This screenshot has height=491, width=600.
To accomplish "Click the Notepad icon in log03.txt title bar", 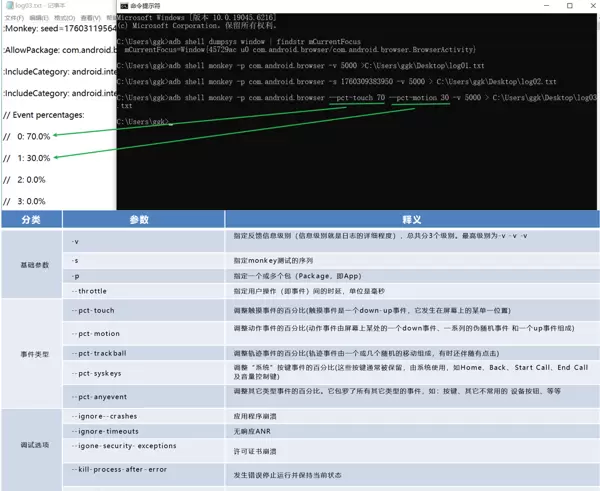I will 5,5.
